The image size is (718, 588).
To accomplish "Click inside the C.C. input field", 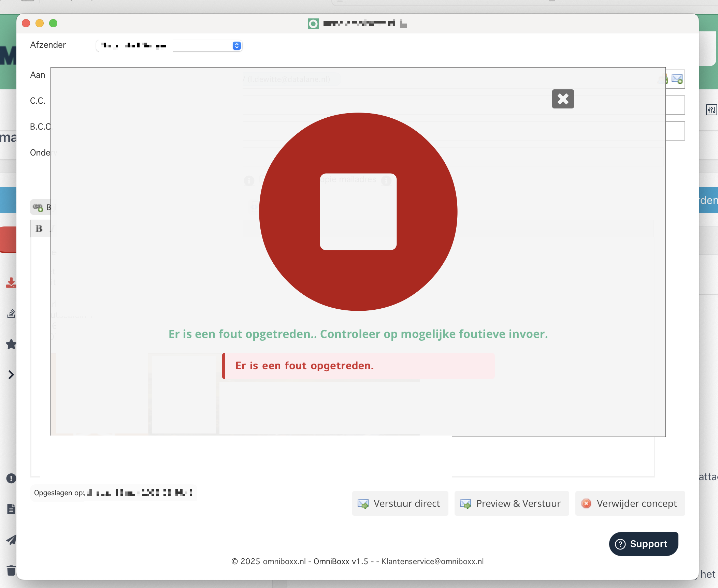I will pyautogui.click(x=675, y=105).
